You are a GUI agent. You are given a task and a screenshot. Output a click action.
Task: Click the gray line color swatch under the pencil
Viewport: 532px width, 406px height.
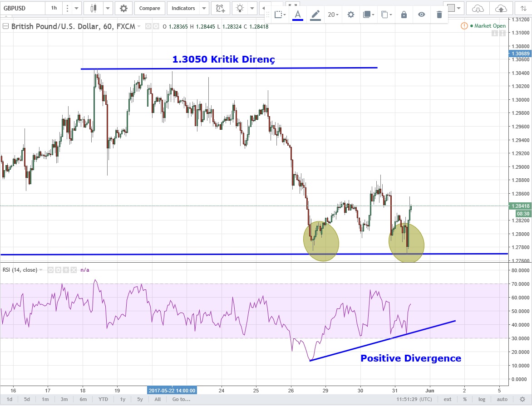point(315,20)
